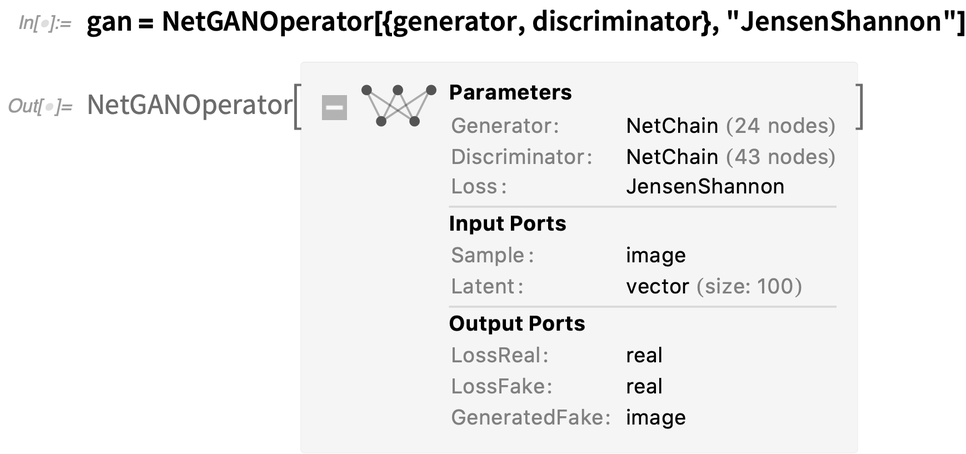This screenshot has height=454, width=966.
Task: Click the neural network graph icon
Action: (x=398, y=105)
